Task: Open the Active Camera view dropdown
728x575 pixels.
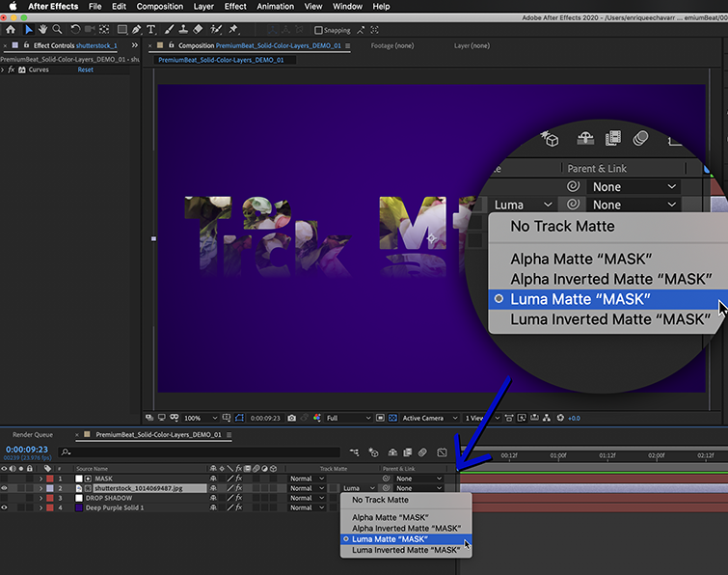Action: [x=426, y=418]
